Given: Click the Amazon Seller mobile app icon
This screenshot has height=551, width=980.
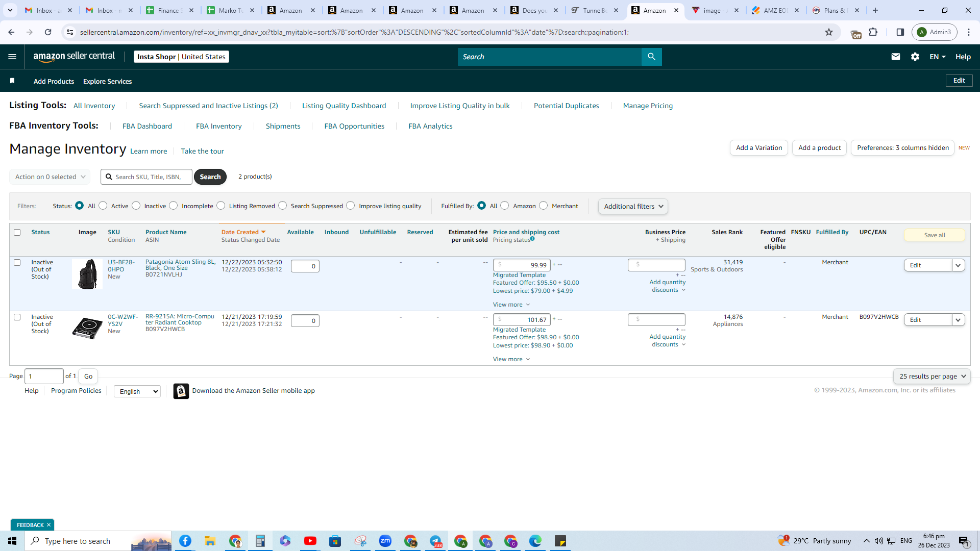Looking at the screenshot, I should (181, 391).
